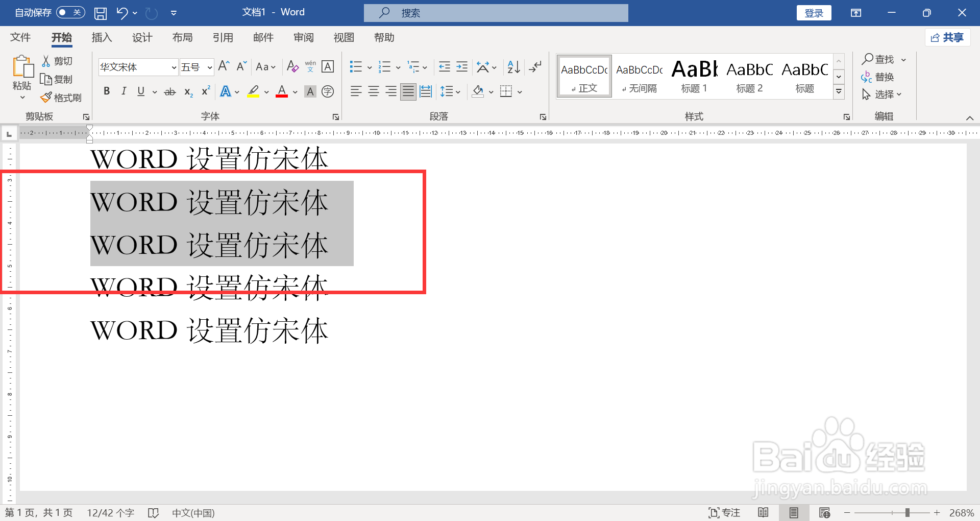Align text right
This screenshot has width=980, height=521.
391,91
